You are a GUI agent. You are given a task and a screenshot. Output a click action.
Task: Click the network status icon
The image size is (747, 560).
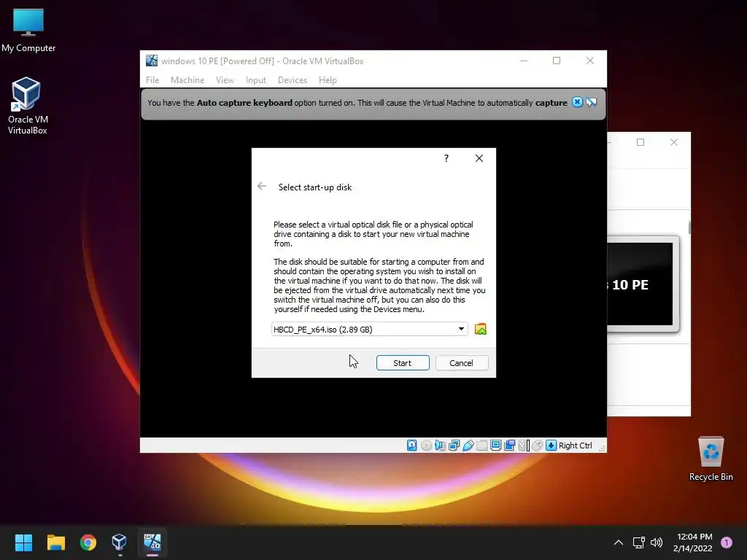[454, 446]
